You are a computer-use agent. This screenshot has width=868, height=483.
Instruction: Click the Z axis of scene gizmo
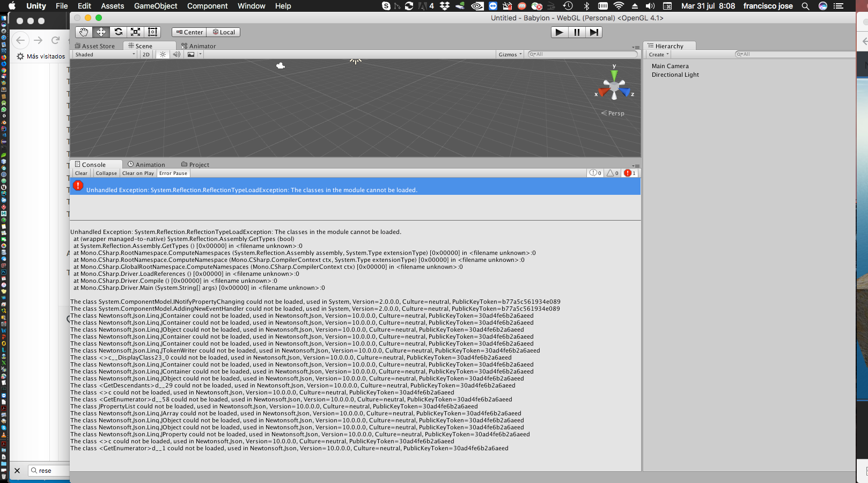click(626, 92)
